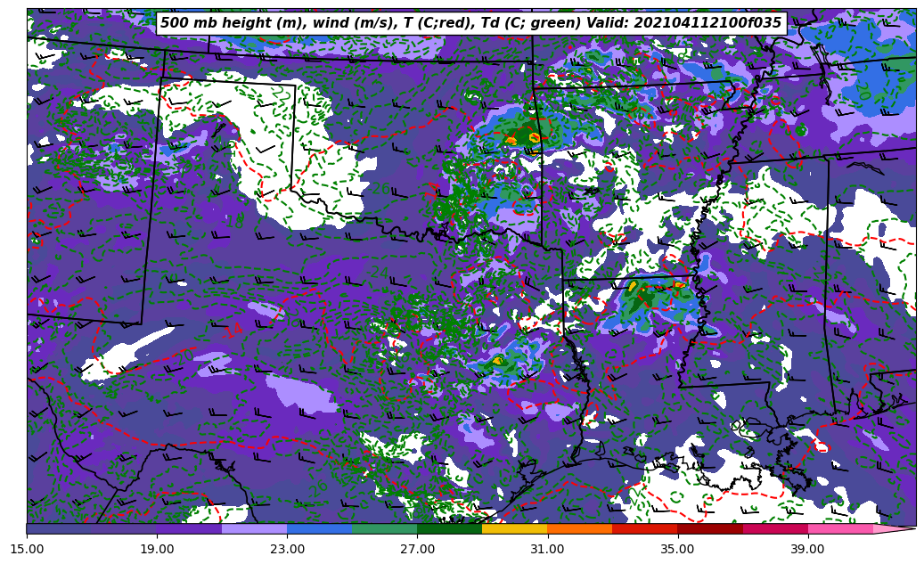Click the 39.00 colorbar tick label
Viewport: 924px width, 564px height.
pyautogui.click(x=807, y=550)
